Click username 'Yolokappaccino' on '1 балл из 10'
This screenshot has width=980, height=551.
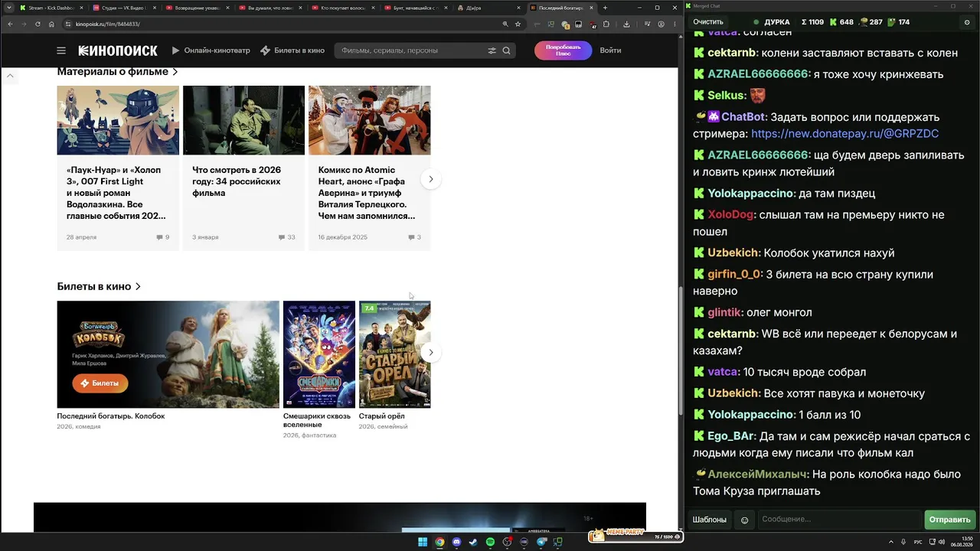751,415
